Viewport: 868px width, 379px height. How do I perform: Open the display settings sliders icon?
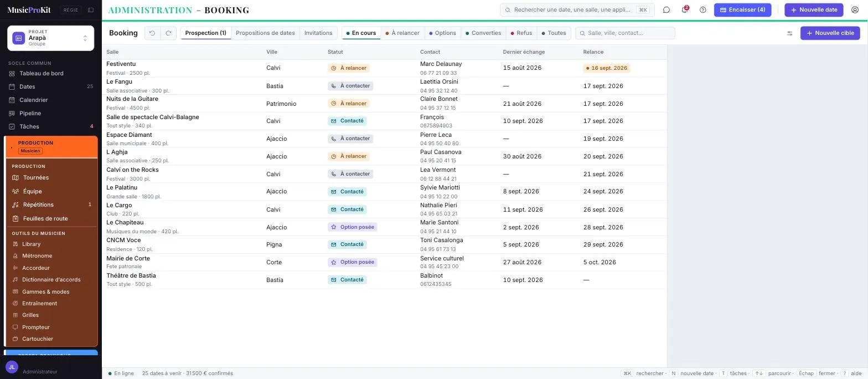pos(789,33)
